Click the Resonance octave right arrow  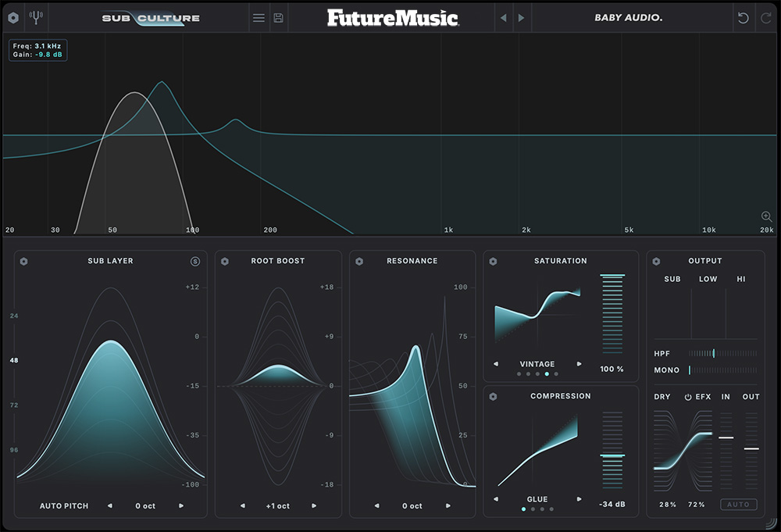click(448, 505)
